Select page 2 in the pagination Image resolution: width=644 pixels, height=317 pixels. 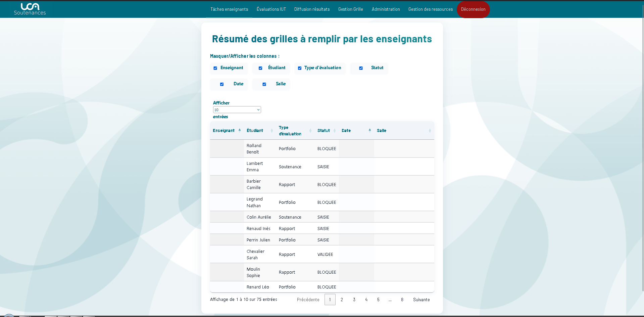pyautogui.click(x=342, y=300)
